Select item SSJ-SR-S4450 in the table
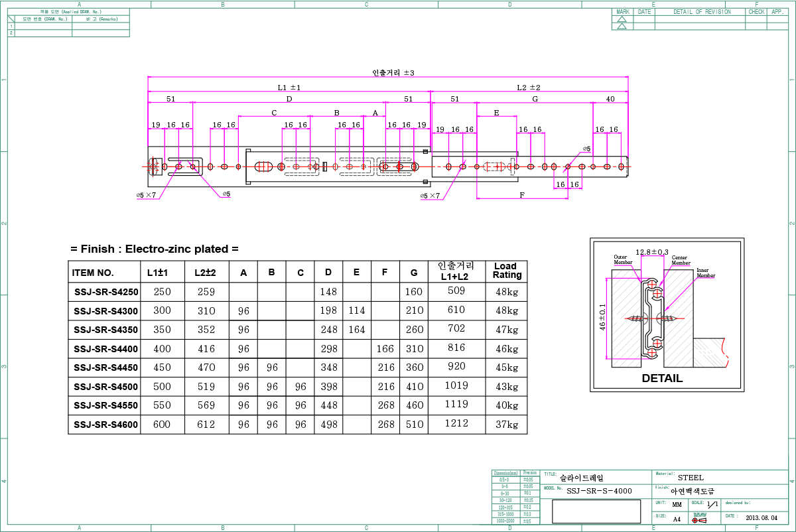Viewport: 796px width, 532px height. tap(106, 368)
